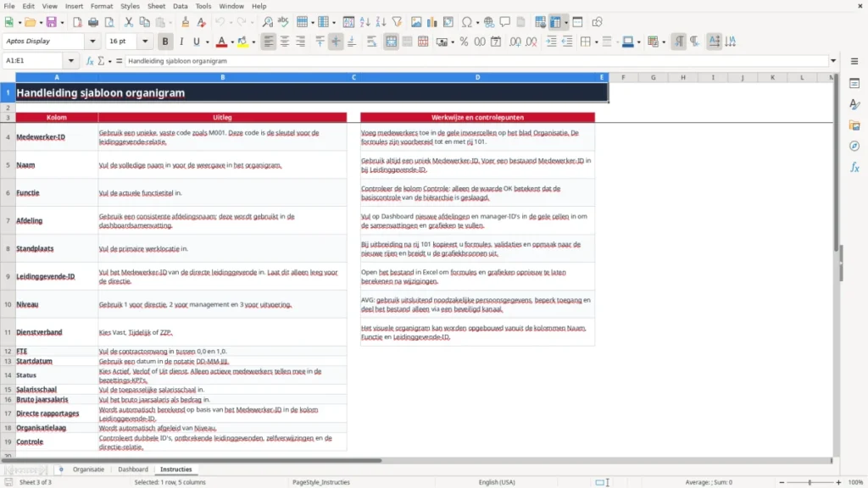Print the document using printer icon

pos(93,22)
